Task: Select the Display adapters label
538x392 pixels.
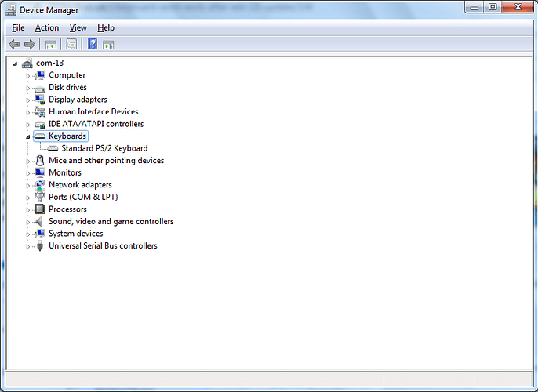Action: tap(78, 100)
